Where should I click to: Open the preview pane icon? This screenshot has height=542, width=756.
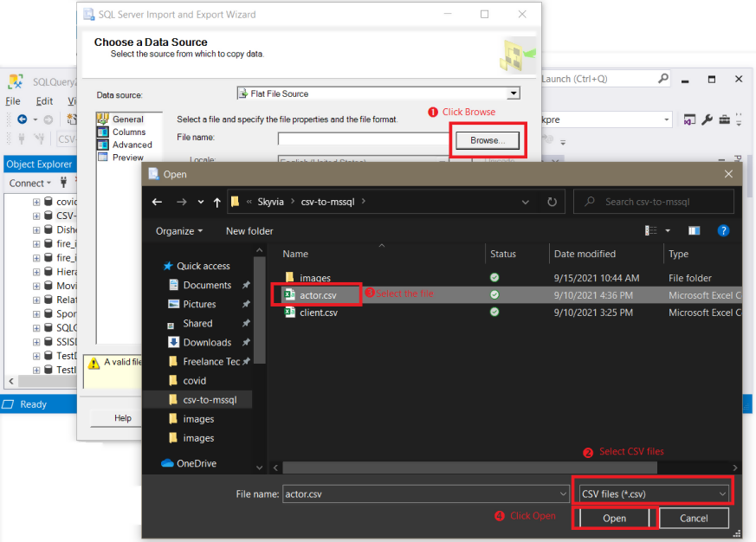click(694, 230)
